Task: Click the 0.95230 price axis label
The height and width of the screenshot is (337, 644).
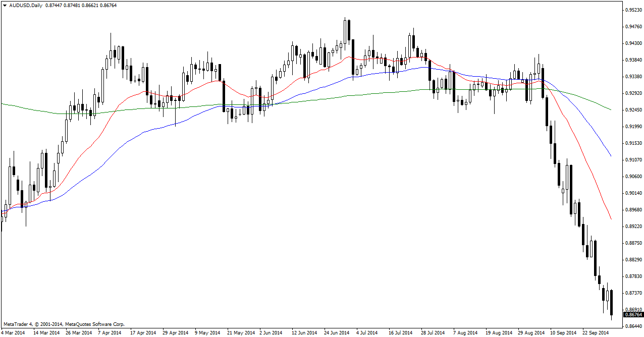Action: tap(633, 10)
